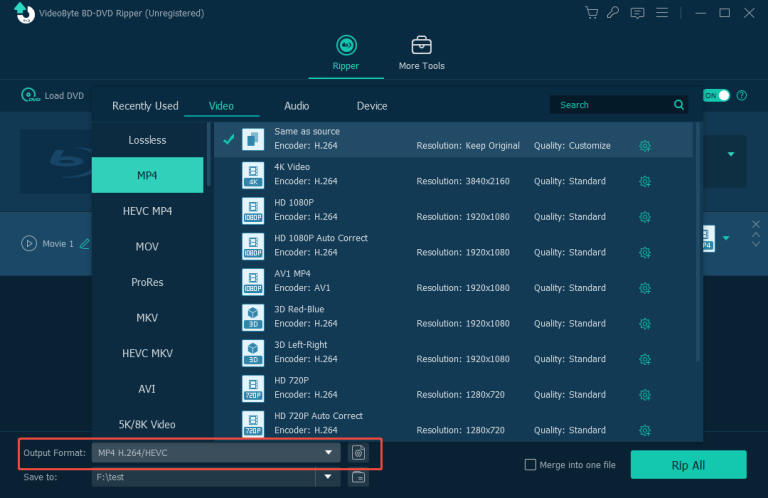Open Output Format dropdown MP4 H.264/HEVC
This screenshot has width=768, height=498.
pyautogui.click(x=216, y=452)
